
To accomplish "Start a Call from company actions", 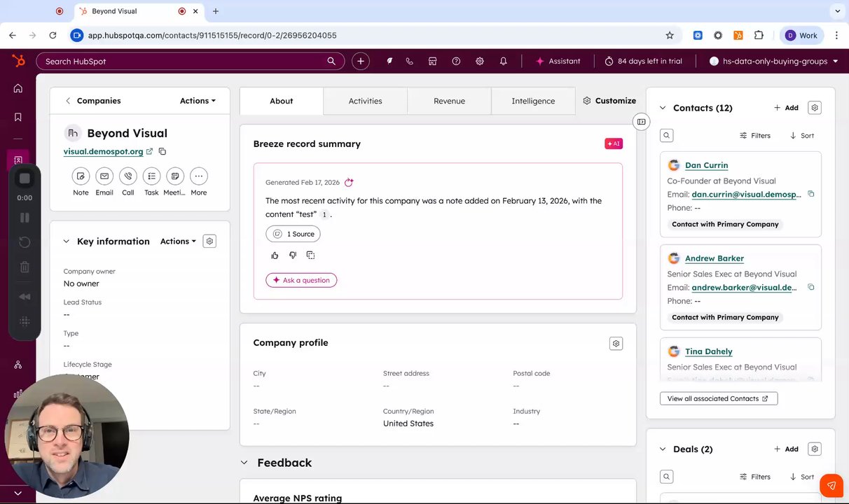I will pos(127,176).
